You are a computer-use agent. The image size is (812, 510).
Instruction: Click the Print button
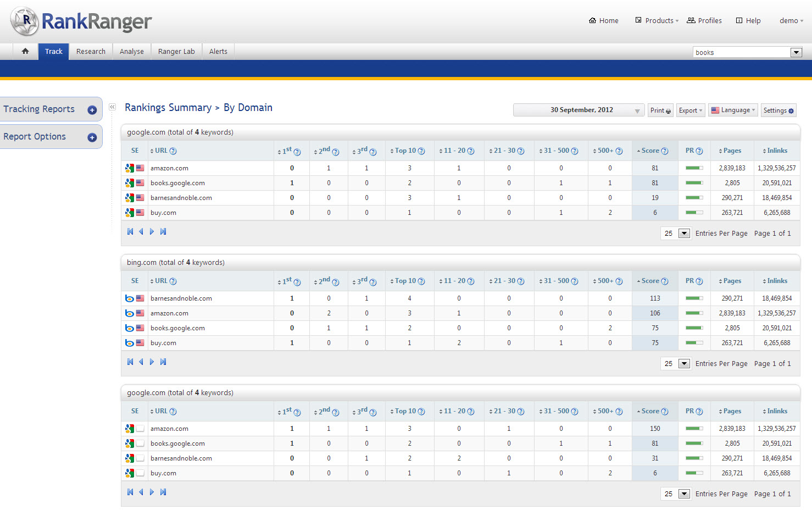pos(660,110)
